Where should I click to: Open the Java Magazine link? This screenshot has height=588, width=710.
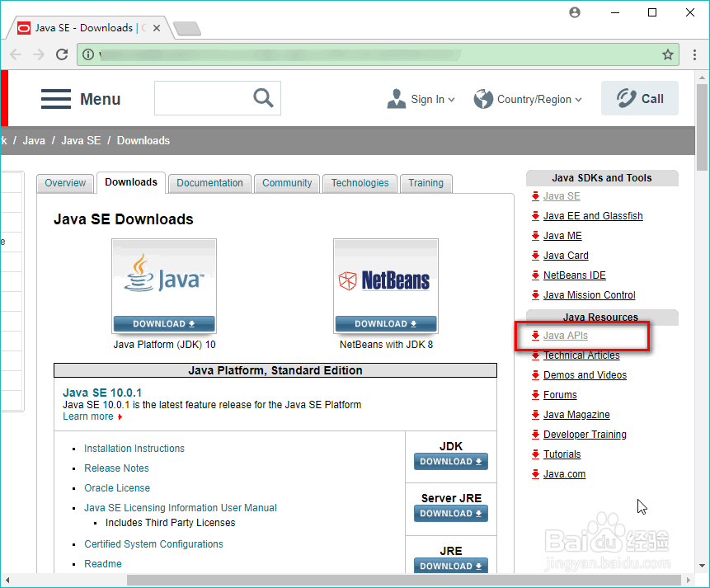click(576, 415)
